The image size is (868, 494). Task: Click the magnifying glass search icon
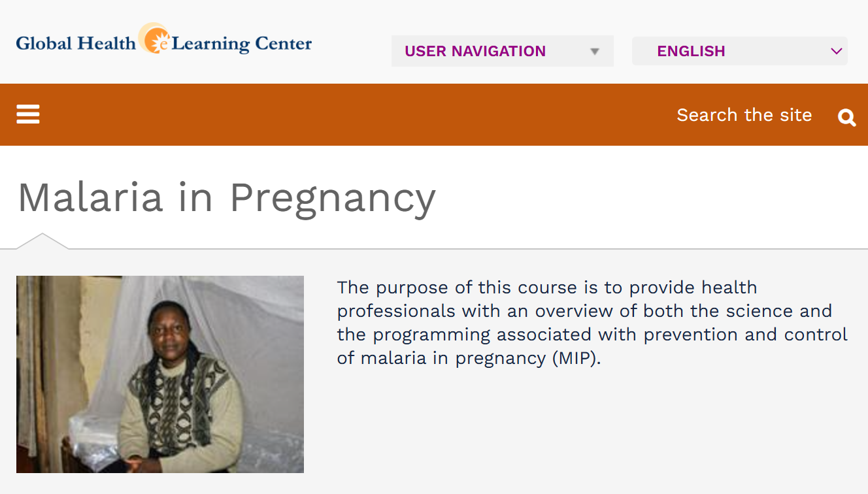(x=847, y=117)
